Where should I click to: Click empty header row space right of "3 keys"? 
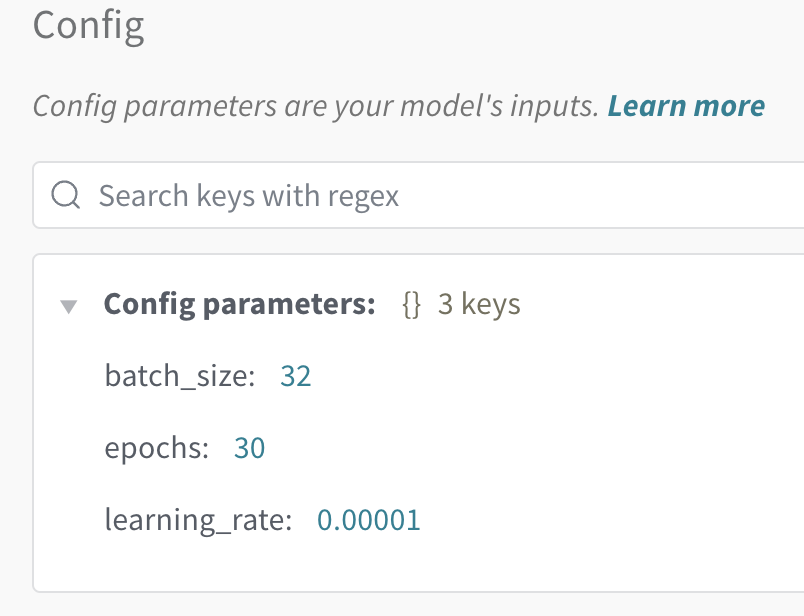point(660,304)
